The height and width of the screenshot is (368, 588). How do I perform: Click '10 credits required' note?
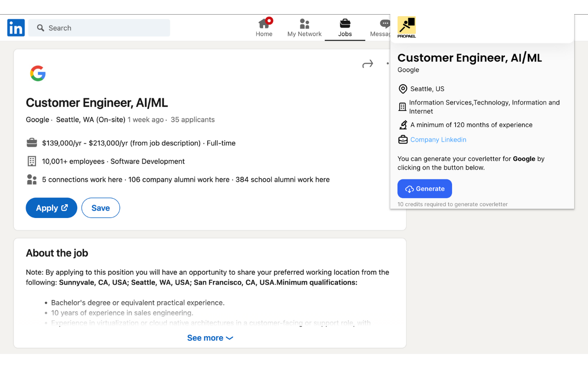[452, 204]
